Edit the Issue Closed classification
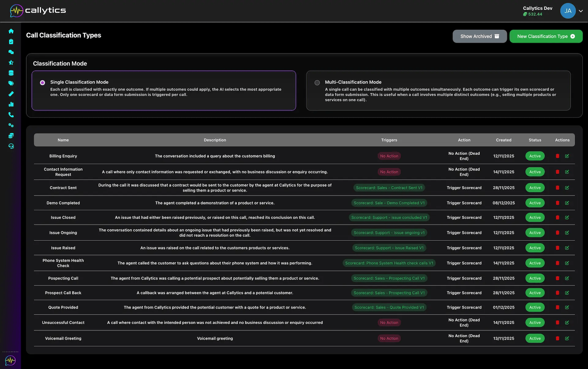This screenshot has width=588, height=369. pyautogui.click(x=567, y=217)
